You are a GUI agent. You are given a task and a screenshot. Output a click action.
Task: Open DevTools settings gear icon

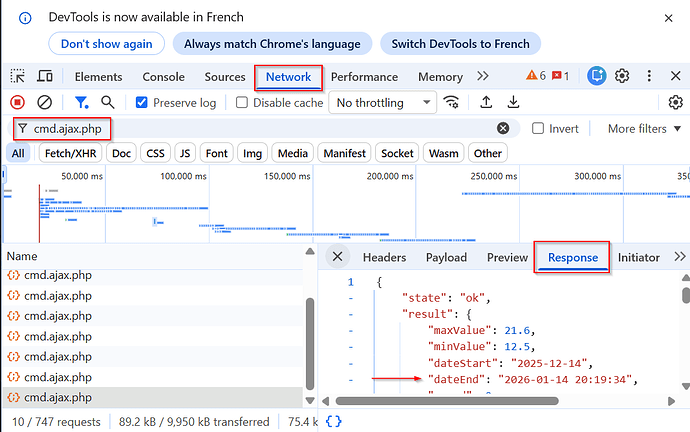point(622,76)
